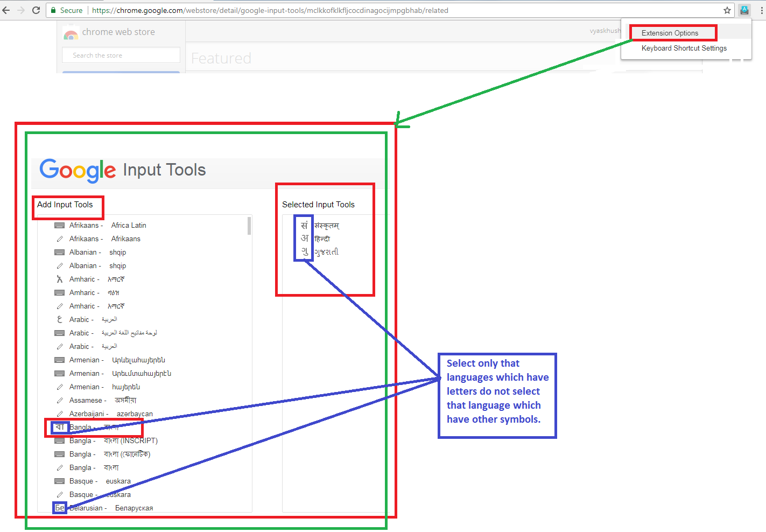
Task: Select ગુજરાતી in the Selected Input Tools list
Action: pyautogui.click(x=326, y=252)
